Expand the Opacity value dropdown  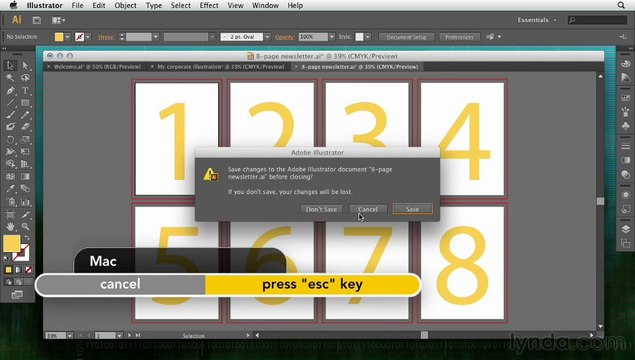(x=332, y=37)
